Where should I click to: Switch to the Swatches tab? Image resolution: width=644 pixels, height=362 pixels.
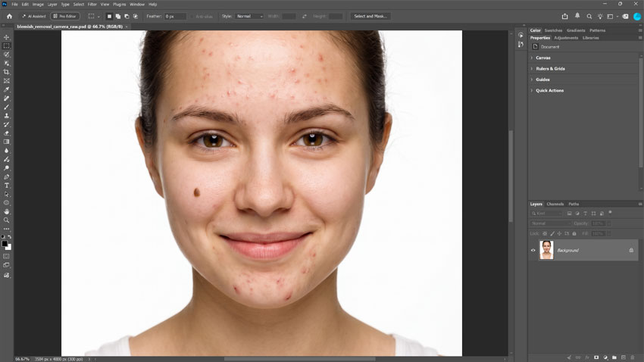point(553,30)
